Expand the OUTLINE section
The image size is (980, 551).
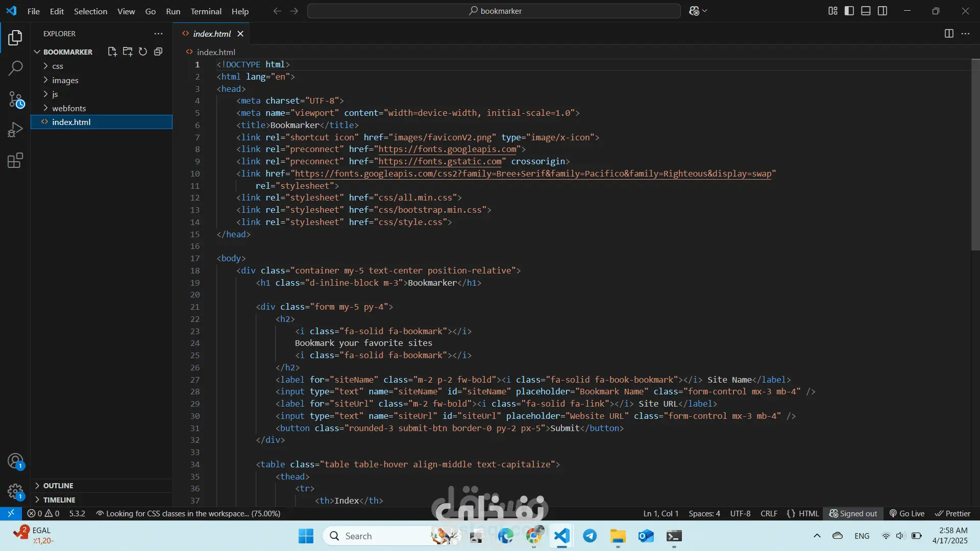pyautogui.click(x=58, y=486)
